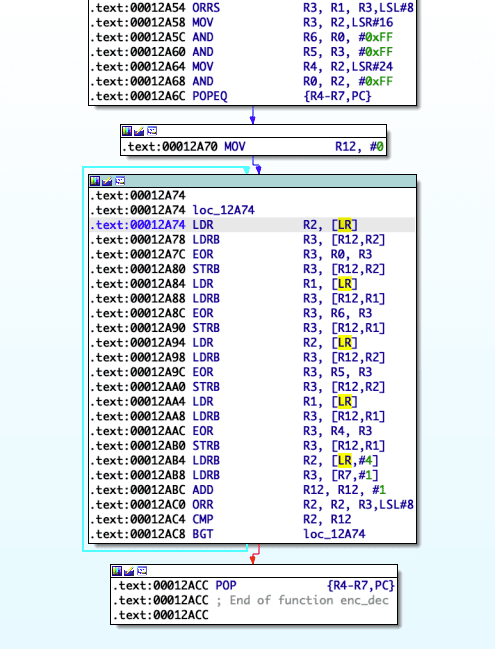
Task: Select the loc_12A74 label line
Action: click(172, 210)
